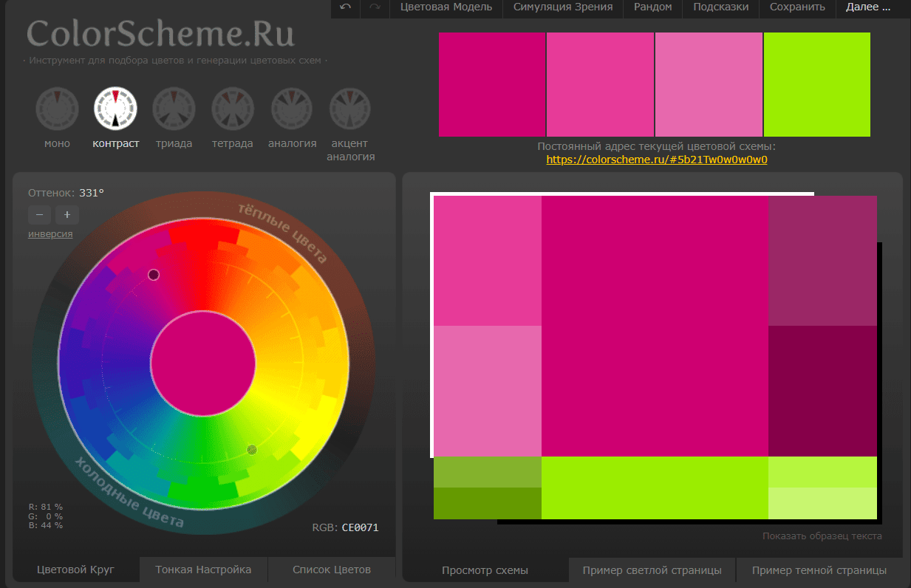
Task: Choose the tetrad scheme icon
Action: click(x=233, y=109)
